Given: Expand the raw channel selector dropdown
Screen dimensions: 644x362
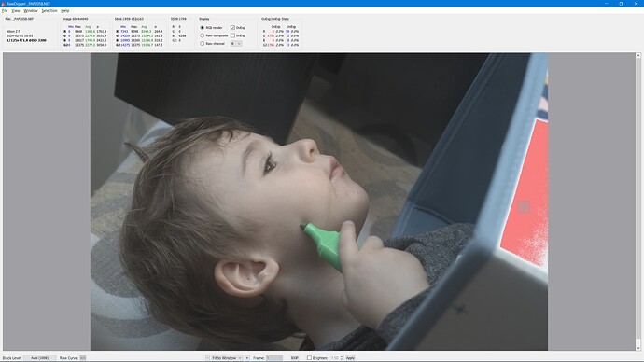Looking at the screenshot, I should pos(236,43).
